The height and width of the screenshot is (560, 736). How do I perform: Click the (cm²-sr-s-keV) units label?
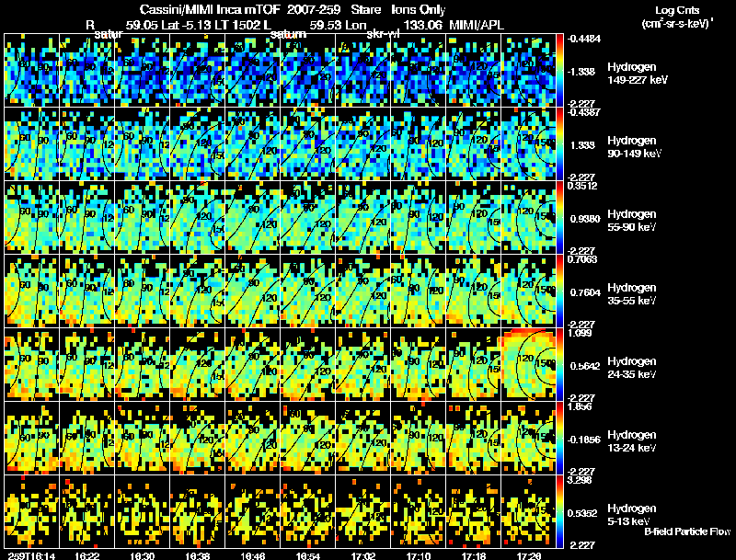[678, 23]
